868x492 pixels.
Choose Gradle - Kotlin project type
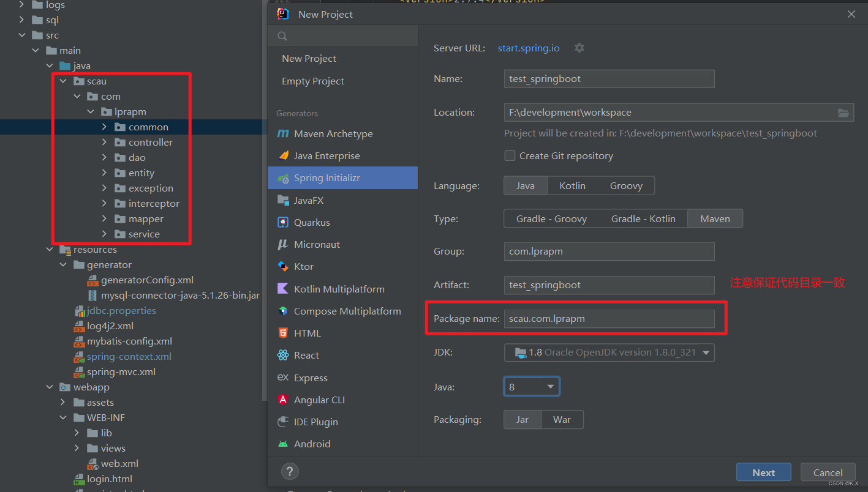pyautogui.click(x=643, y=218)
